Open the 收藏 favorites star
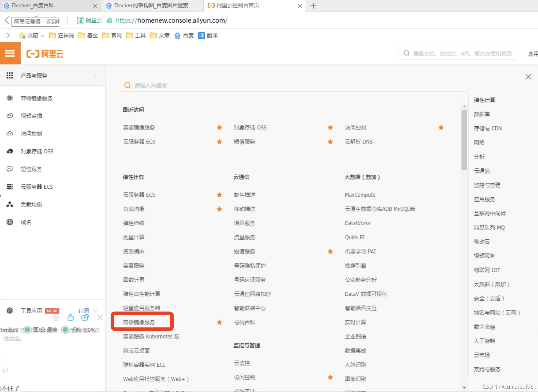The width and height of the screenshot is (538, 392). (22, 35)
